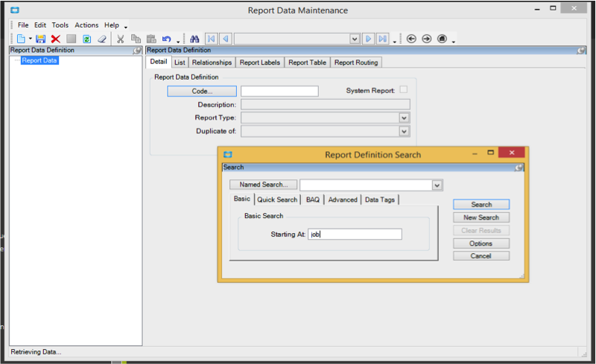Click the Description field

(326, 104)
